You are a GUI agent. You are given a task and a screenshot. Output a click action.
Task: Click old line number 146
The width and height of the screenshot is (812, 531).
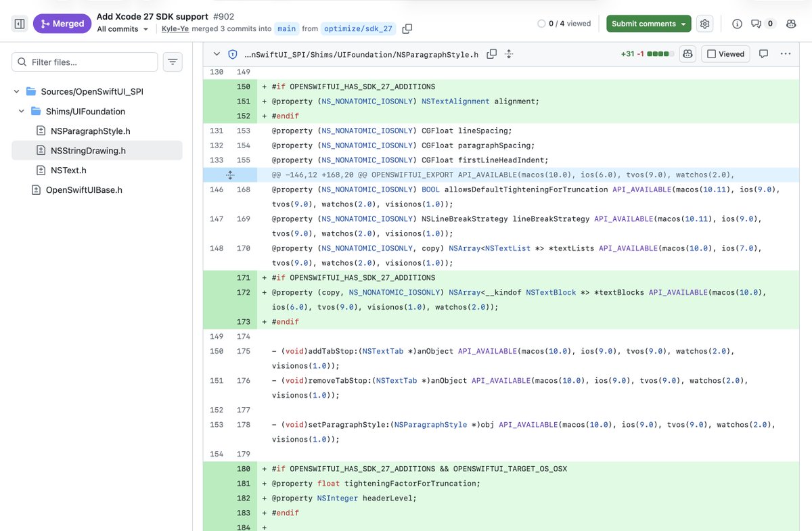tap(217, 189)
